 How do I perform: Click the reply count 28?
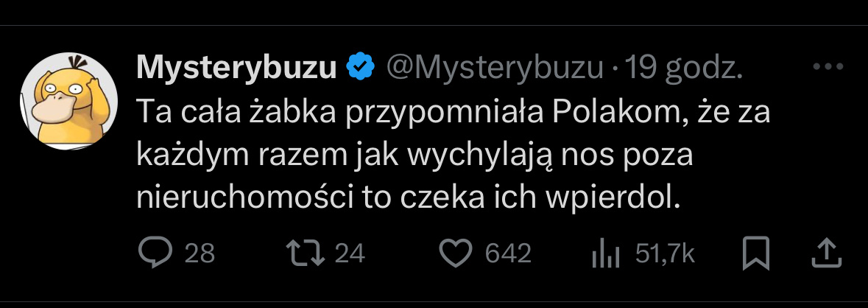(199, 254)
